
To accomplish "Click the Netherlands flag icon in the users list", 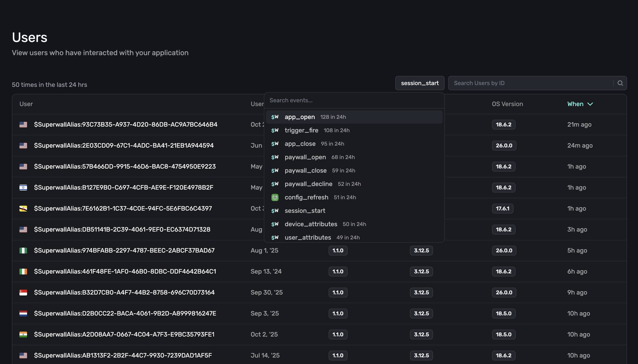I will [23, 314].
